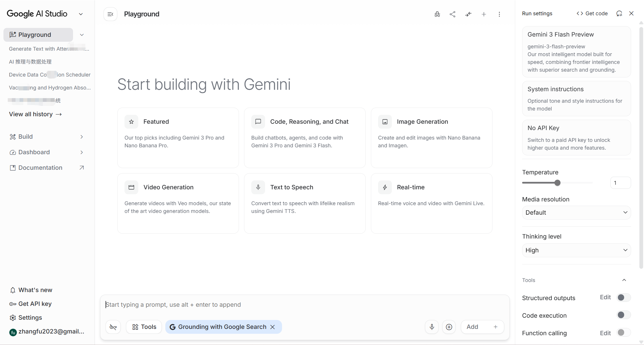Click the Image Generation picture icon

(385, 122)
